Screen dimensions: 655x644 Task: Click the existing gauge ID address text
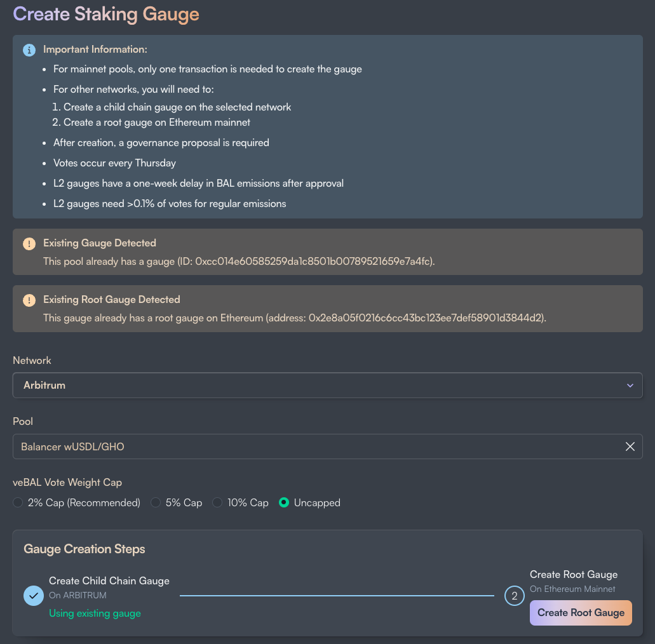point(313,262)
